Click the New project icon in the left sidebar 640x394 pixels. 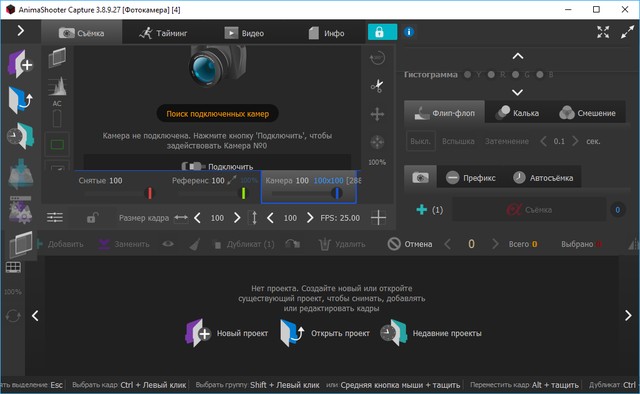[20, 64]
